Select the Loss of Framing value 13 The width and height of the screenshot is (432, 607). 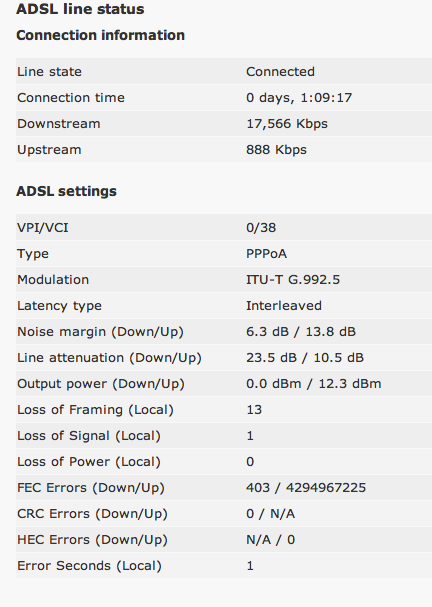pyautogui.click(x=254, y=410)
